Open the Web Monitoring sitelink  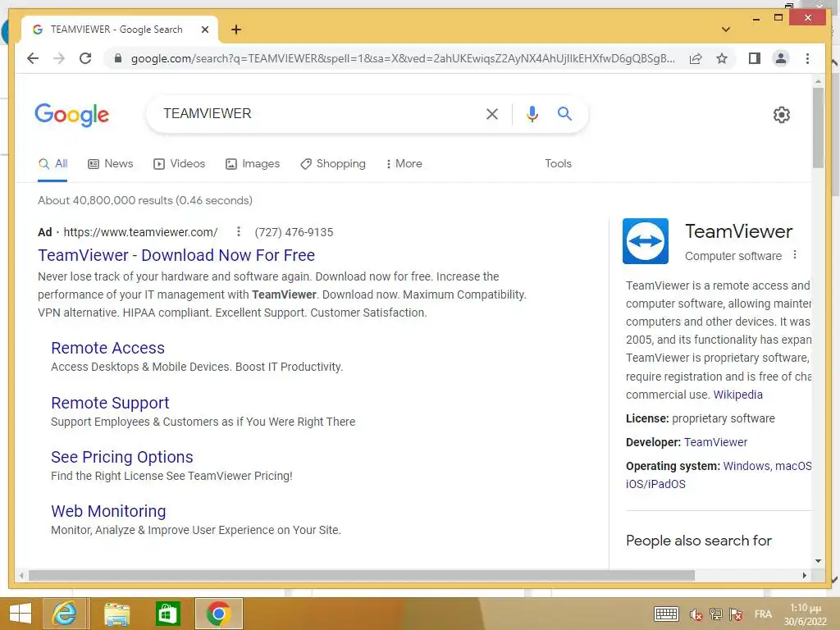coord(108,511)
